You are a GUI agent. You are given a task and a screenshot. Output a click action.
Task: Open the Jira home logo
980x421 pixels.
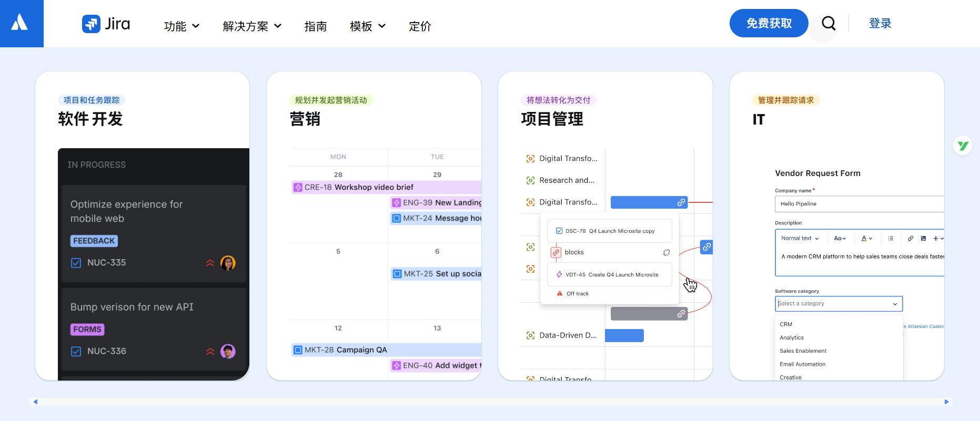(106, 24)
